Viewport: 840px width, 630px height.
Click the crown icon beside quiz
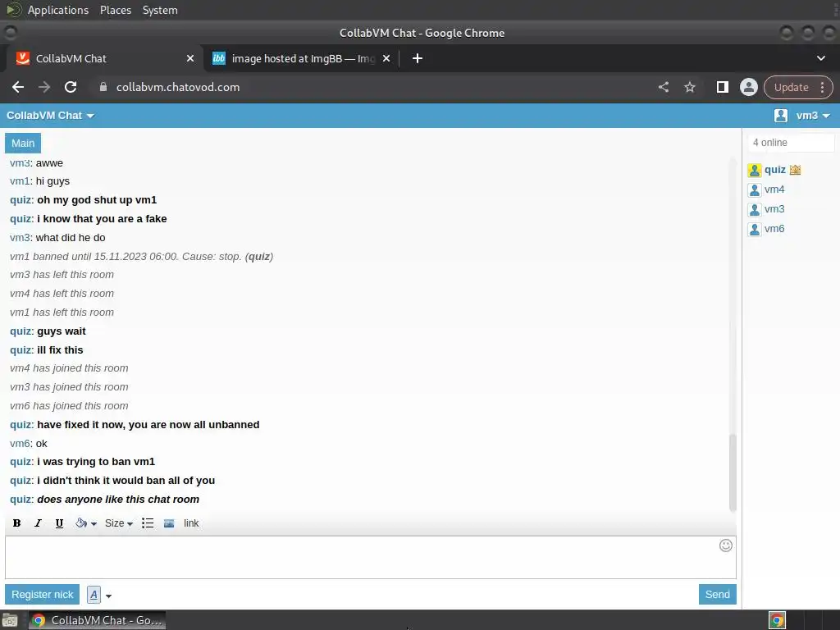coord(795,170)
